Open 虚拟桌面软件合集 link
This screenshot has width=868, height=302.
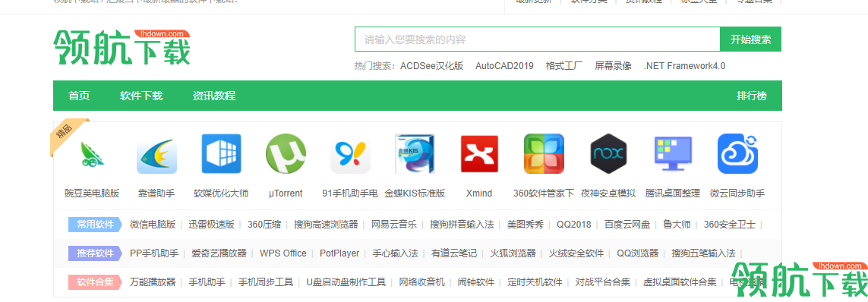click(680, 282)
